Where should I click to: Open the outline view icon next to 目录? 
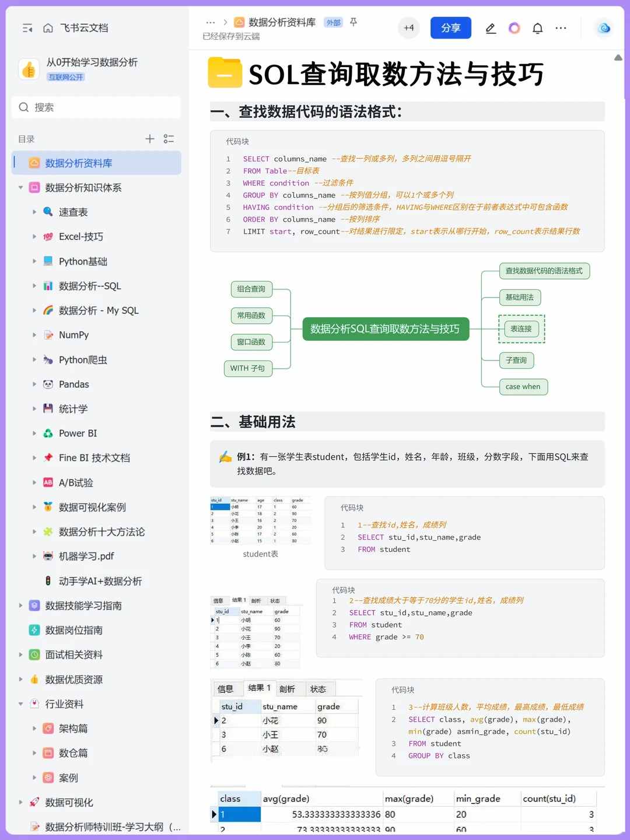click(x=169, y=139)
